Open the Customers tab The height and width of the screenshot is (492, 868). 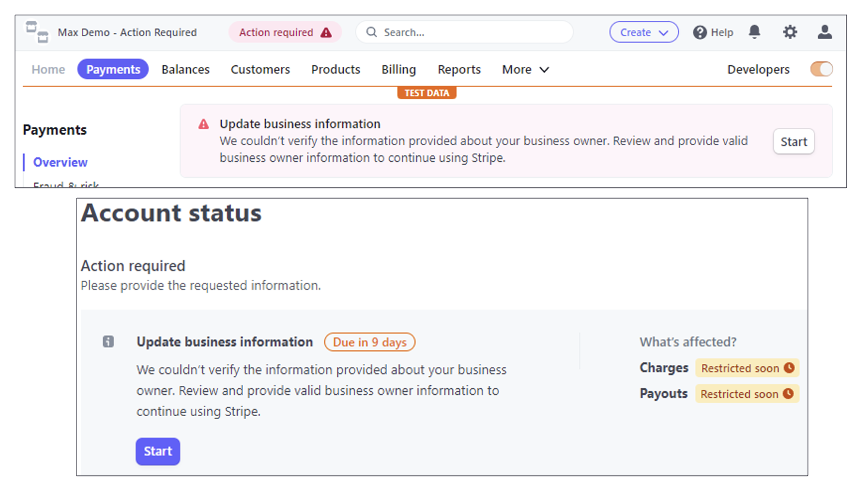click(x=260, y=69)
